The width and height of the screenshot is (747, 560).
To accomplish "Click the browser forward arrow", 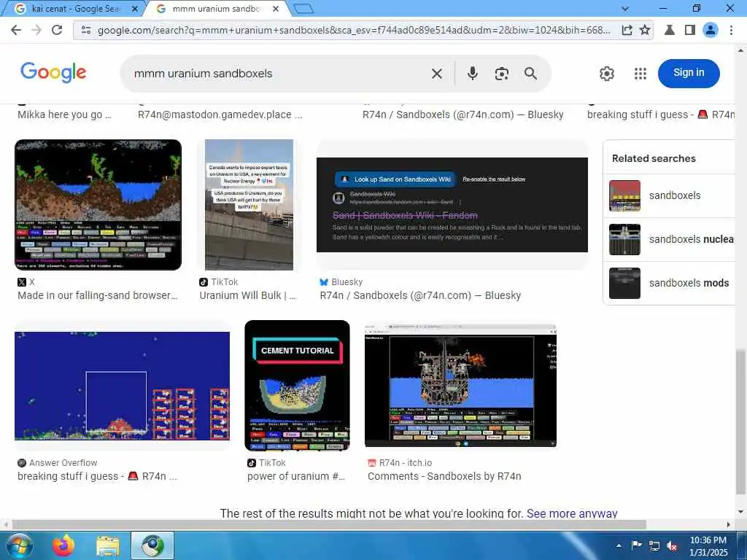I will coord(36,30).
